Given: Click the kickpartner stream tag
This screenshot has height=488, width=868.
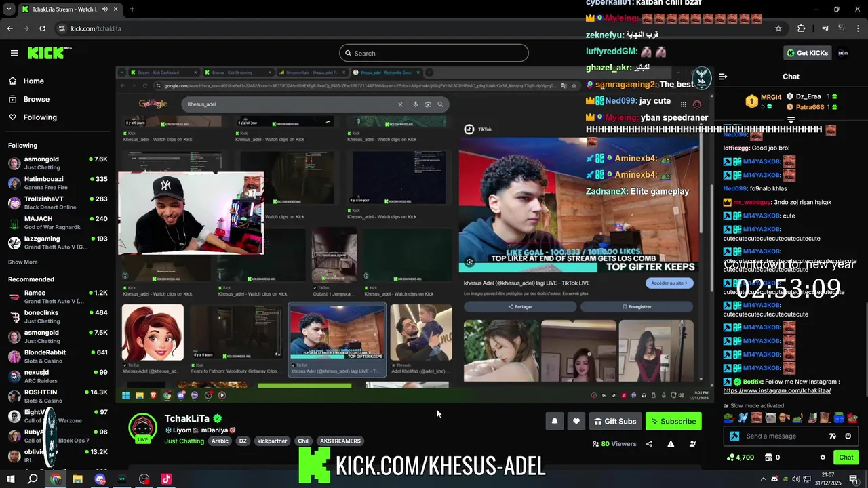Looking at the screenshot, I should pyautogui.click(x=272, y=441).
